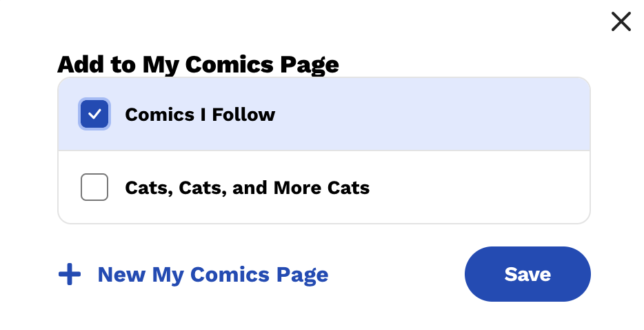Screen dimensions: 644x330
Task: Deselect the checked blue Comics I Follow box
Action: click(x=94, y=114)
